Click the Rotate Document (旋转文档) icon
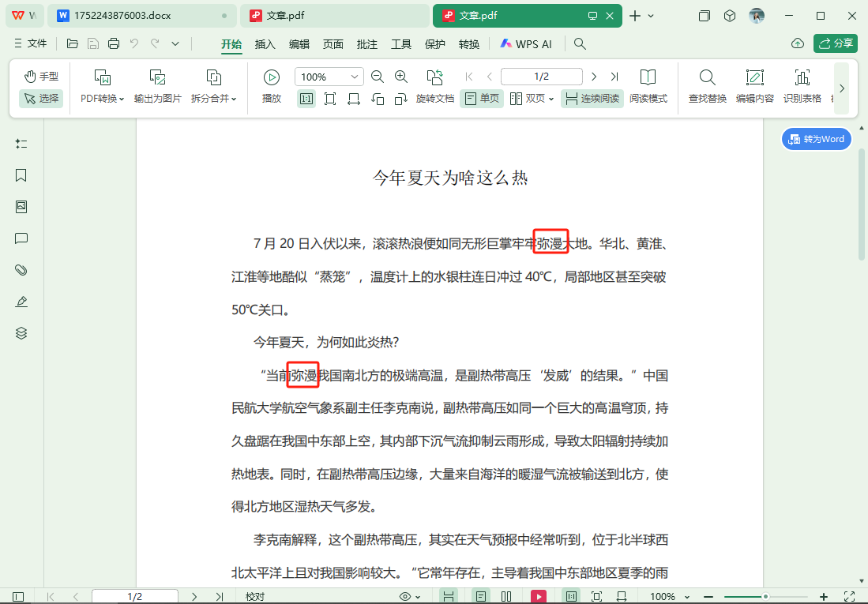The image size is (868, 604). (x=434, y=78)
